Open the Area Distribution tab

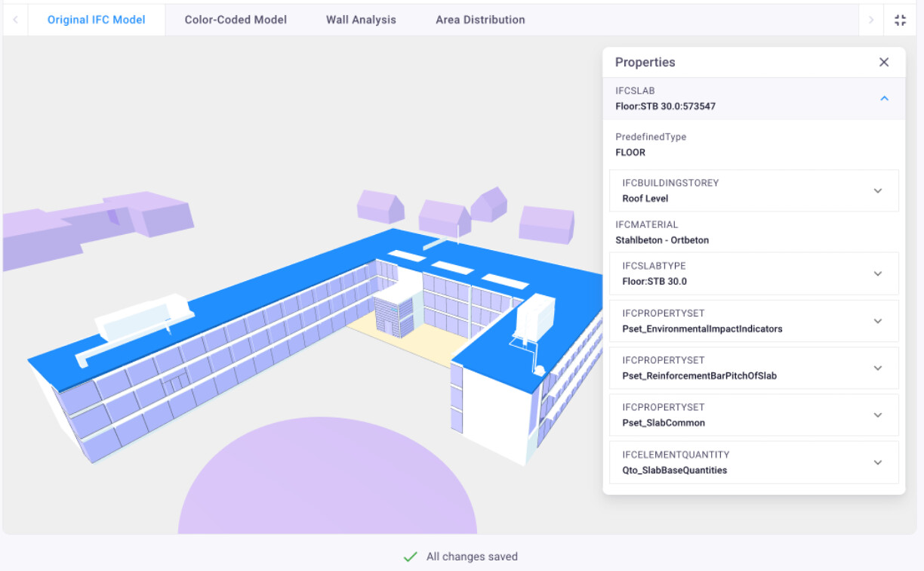click(480, 20)
